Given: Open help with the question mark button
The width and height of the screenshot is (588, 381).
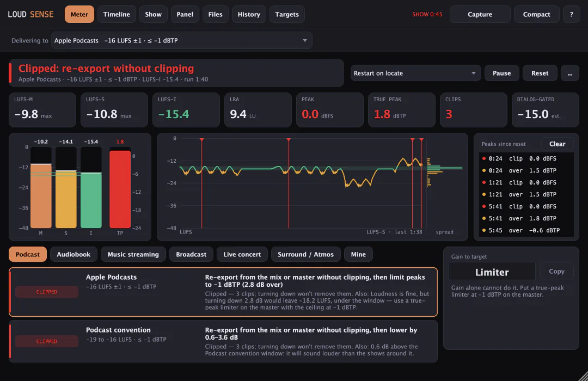Looking at the screenshot, I should 572,14.
